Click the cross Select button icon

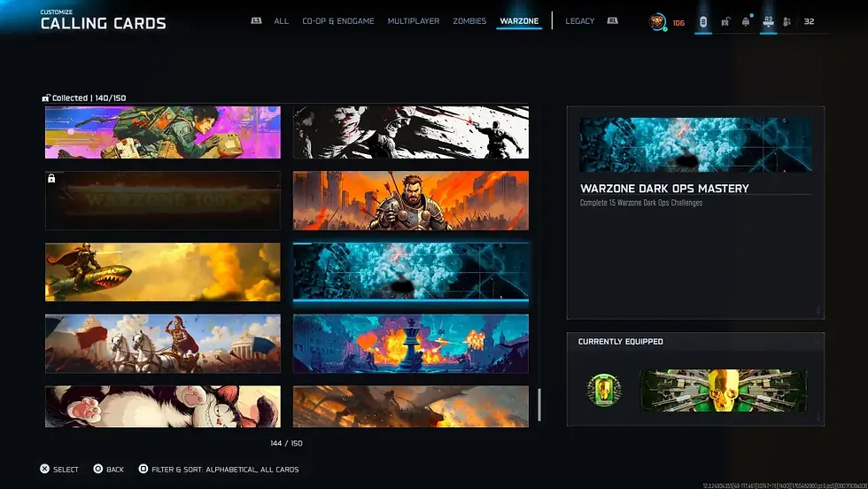pyautogui.click(x=45, y=469)
